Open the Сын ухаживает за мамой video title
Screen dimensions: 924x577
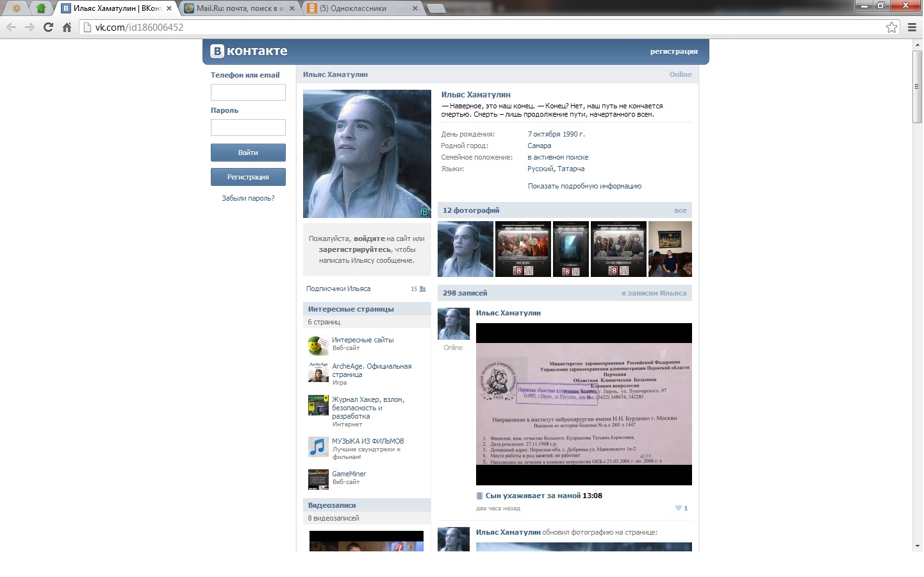(x=533, y=496)
